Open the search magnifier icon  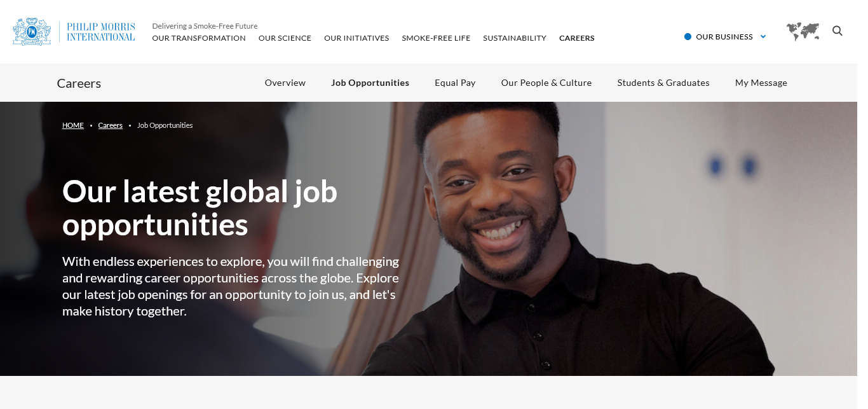(x=837, y=31)
